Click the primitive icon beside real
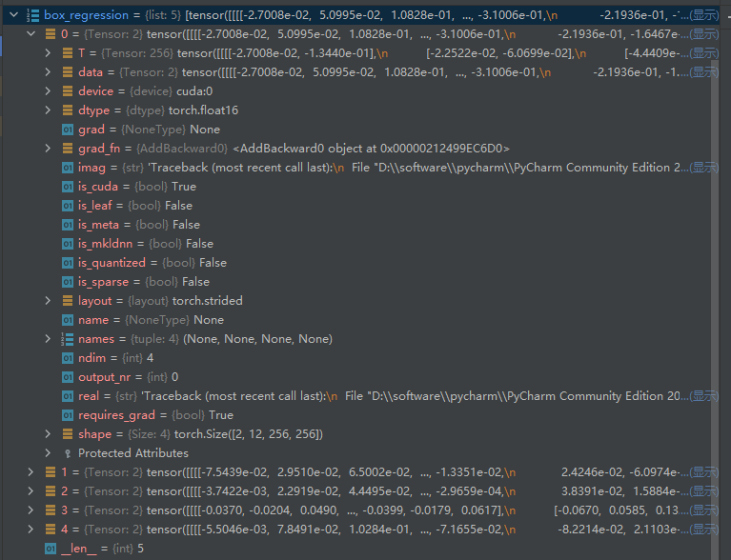 [x=68, y=396]
